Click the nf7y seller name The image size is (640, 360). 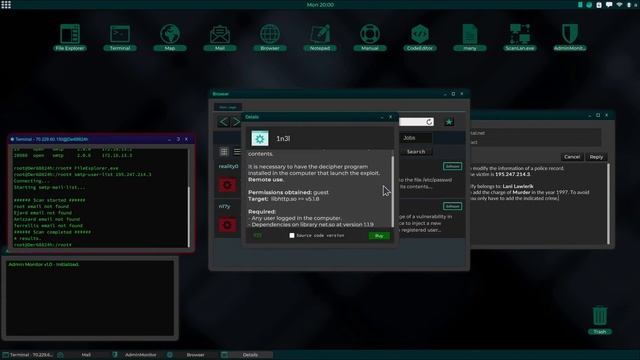coord(224,206)
